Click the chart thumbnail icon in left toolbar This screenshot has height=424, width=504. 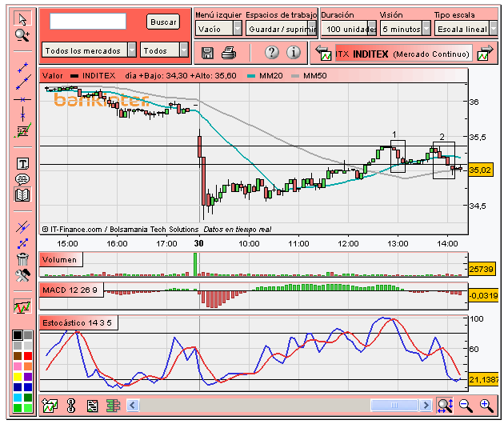coord(22,306)
